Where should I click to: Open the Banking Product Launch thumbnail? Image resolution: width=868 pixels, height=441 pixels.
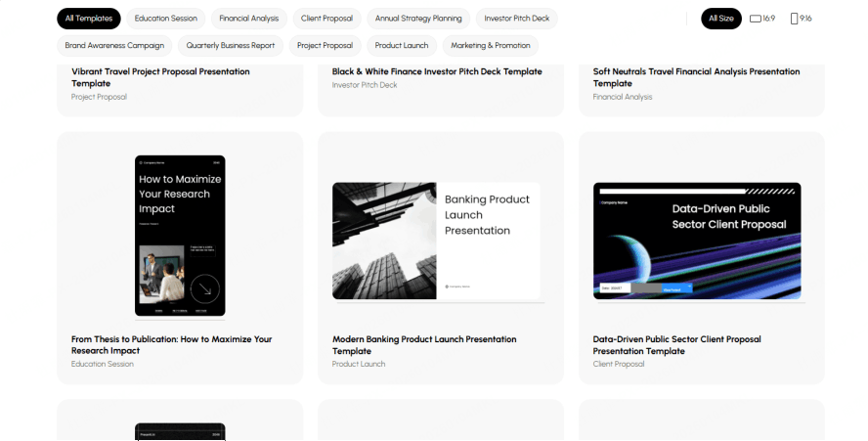[436, 241]
